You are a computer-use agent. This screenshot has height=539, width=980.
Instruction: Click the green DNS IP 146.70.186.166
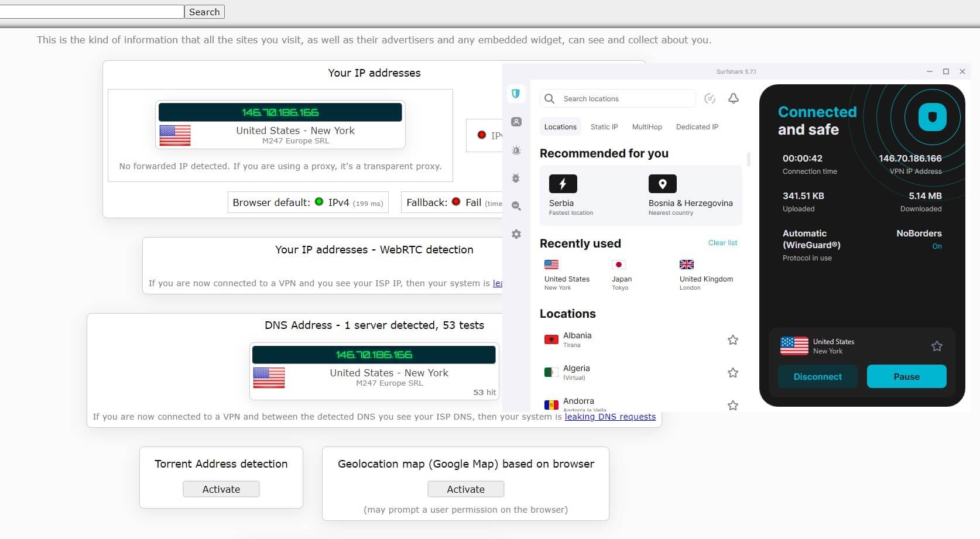point(374,355)
